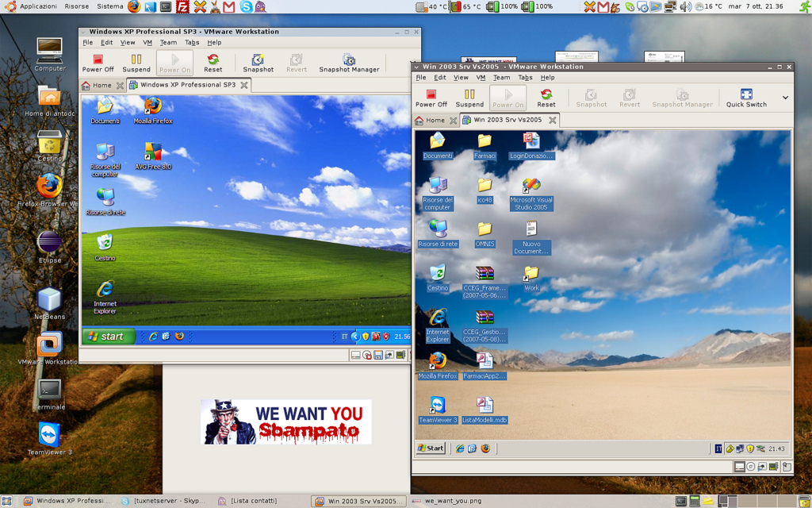This screenshot has width=812, height=508.
Task: Open Risorse di rete on XP guest desktop
Action: coord(105,201)
